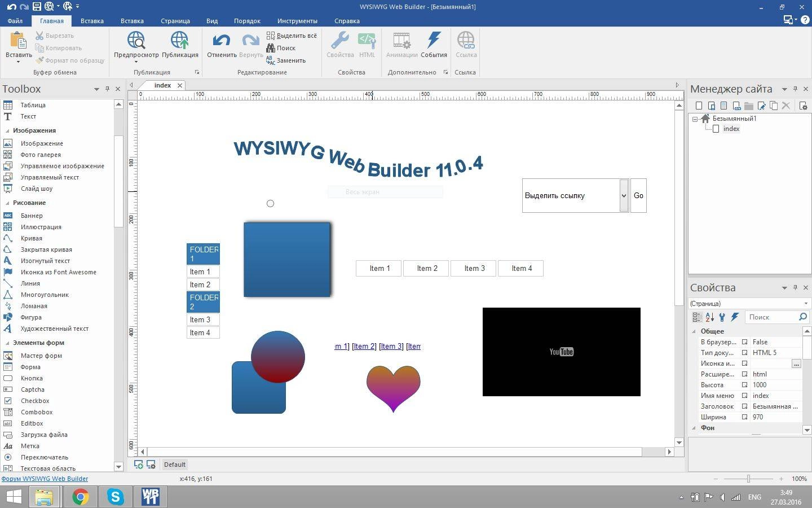
Task: Collapse the Безымянный1 tree node
Action: [695, 119]
